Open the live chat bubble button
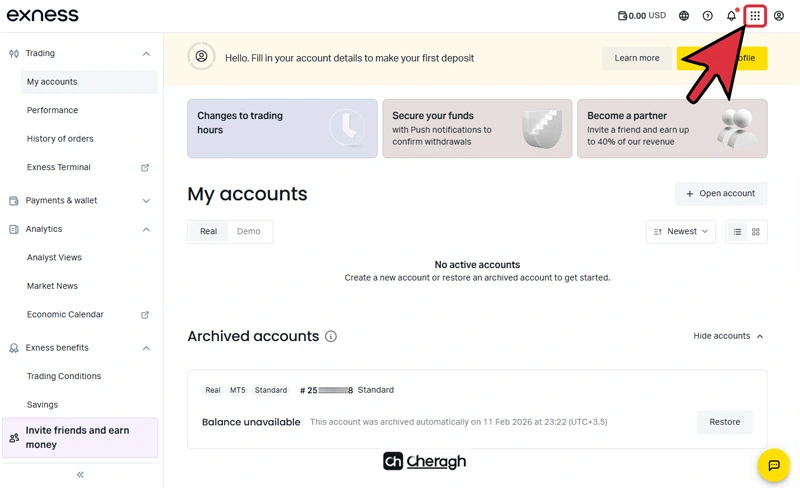The image size is (800, 488). click(x=773, y=465)
